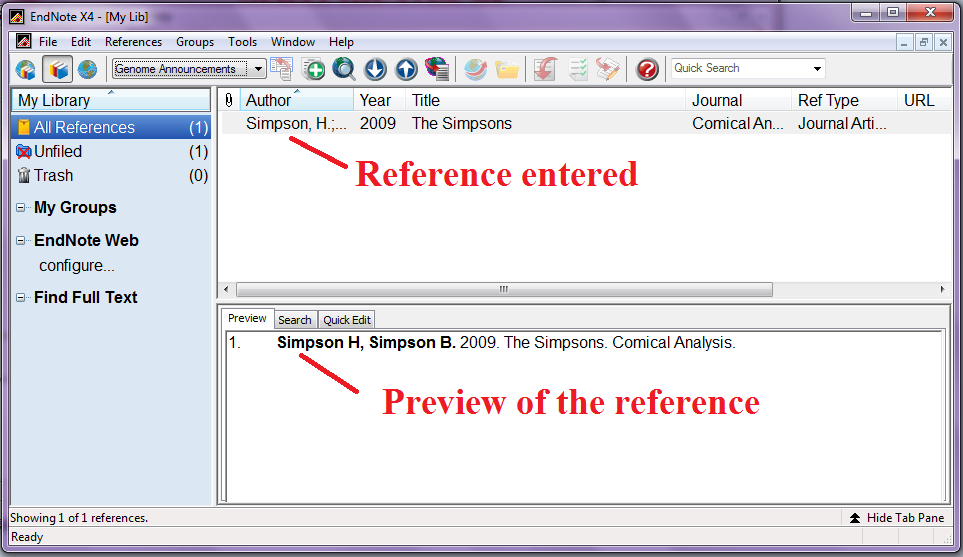Open Online Search magnifier globe icon

point(344,69)
